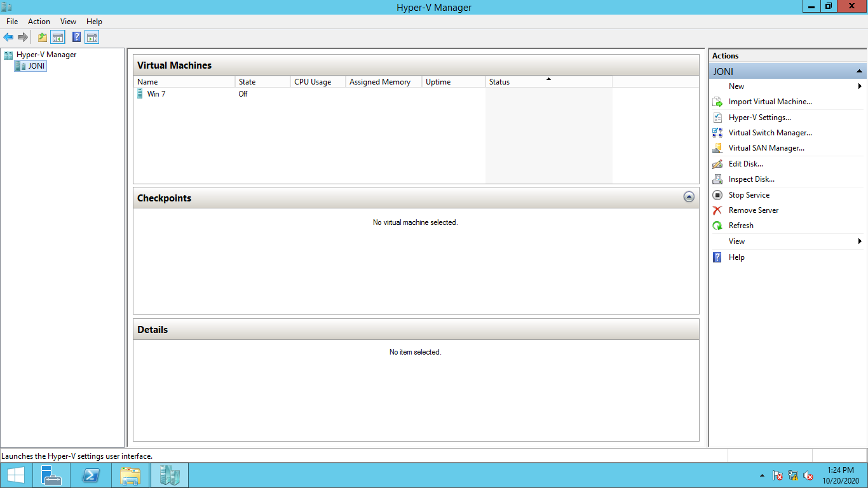Viewport: 868px width, 488px height.
Task: Sort by CPU Usage column header
Action: [318, 82]
